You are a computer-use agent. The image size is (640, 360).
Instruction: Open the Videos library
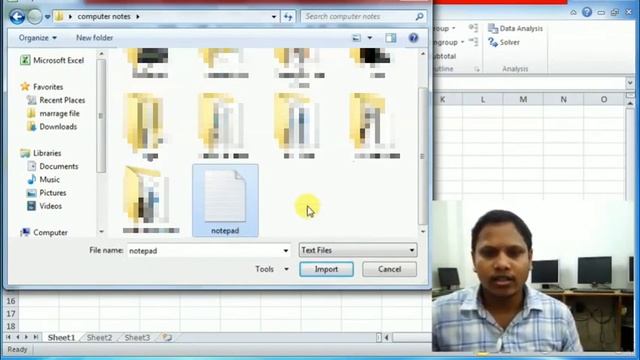point(44,206)
